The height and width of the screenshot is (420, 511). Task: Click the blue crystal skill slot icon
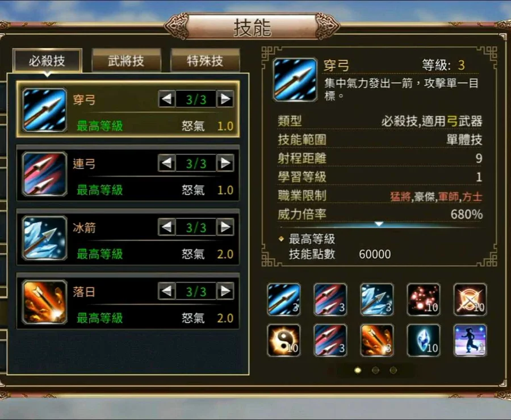click(424, 340)
